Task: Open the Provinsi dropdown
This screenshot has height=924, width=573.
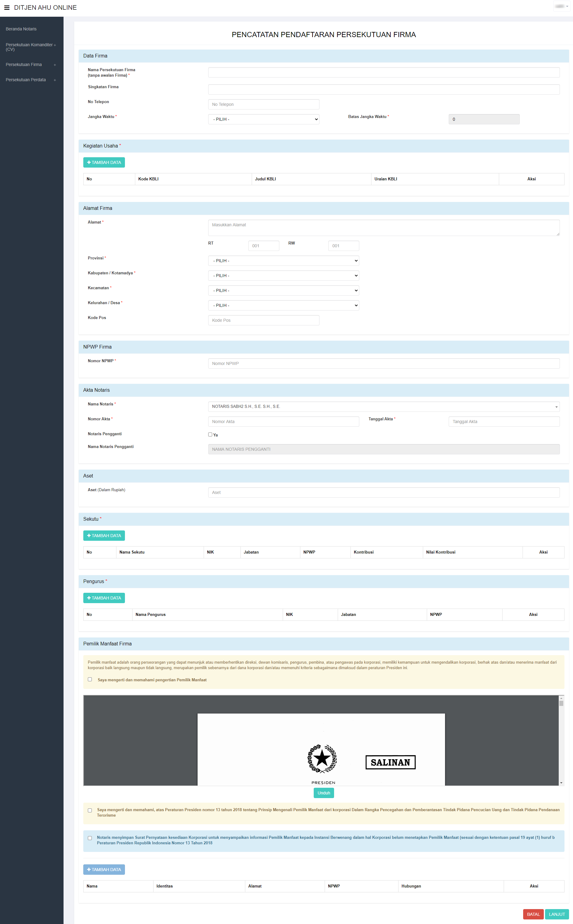Action: click(283, 261)
